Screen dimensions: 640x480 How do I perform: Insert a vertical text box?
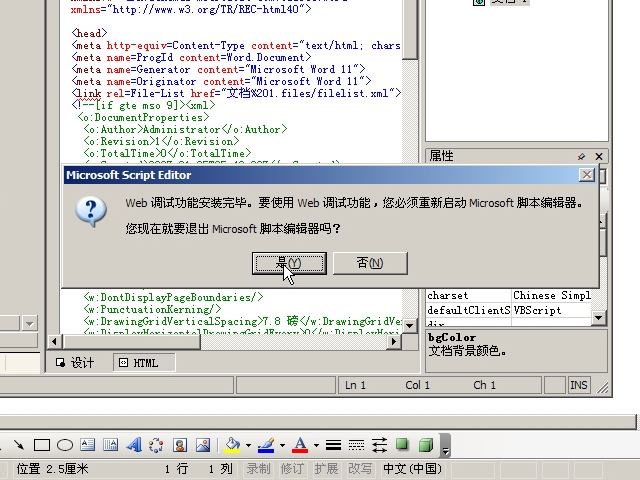(111, 445)
